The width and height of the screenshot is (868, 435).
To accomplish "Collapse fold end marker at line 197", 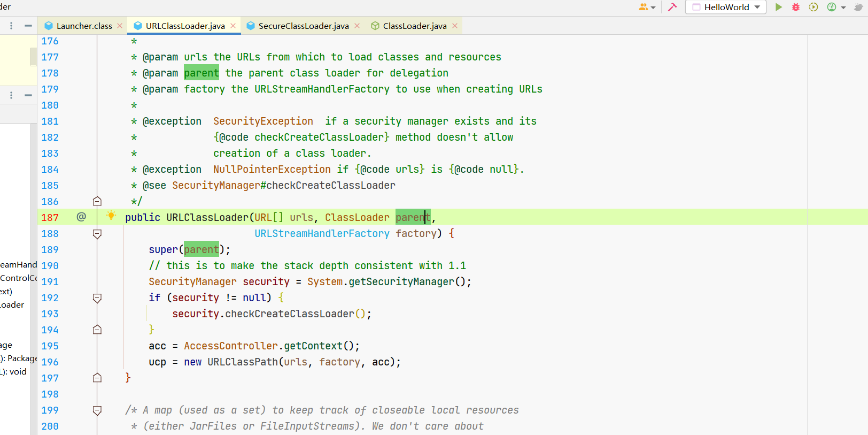I will (97, 378).
